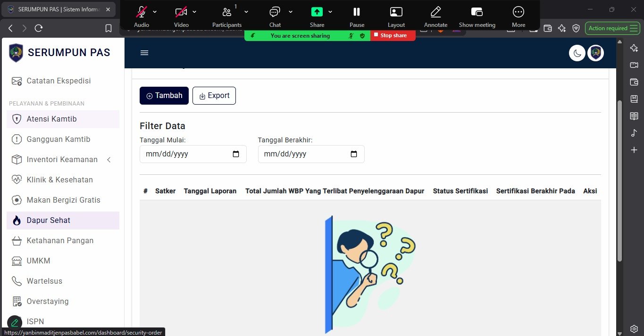Open calendar picker for Tanggal Berakhir
644x336 pixels.
[x=354, y=154]
